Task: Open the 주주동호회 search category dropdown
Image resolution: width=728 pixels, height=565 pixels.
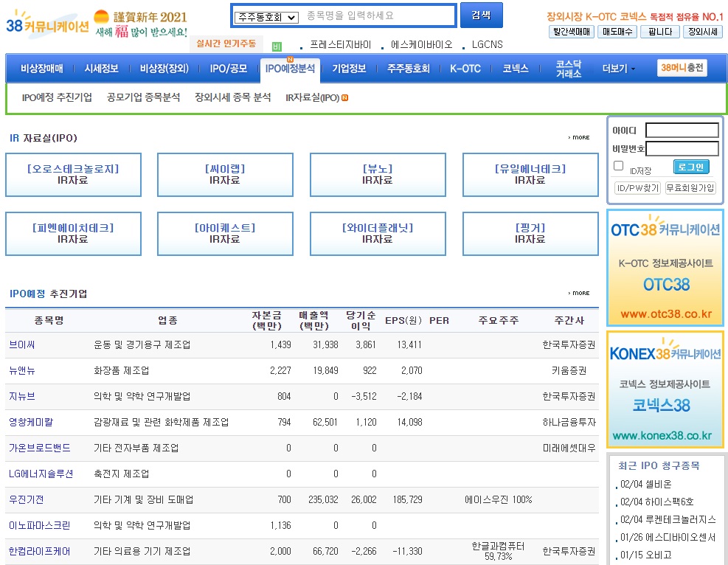Action: (266, 17)
